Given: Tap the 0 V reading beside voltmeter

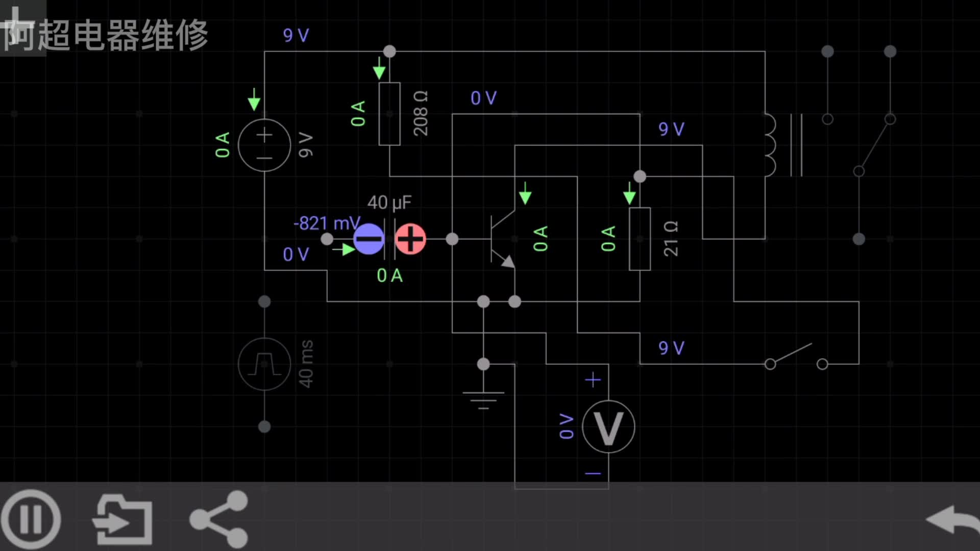Looking at the screenshot, I should (x=567, y=427).
